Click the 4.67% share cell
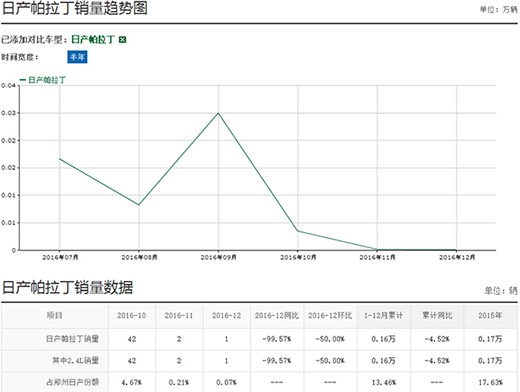This screenshot has width=520, height=392. [132, 382]
